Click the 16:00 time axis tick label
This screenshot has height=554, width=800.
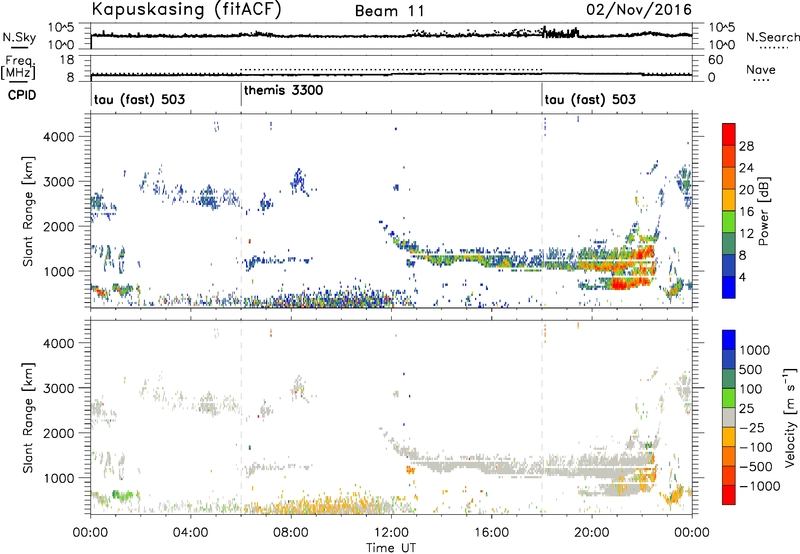[491, 533]
